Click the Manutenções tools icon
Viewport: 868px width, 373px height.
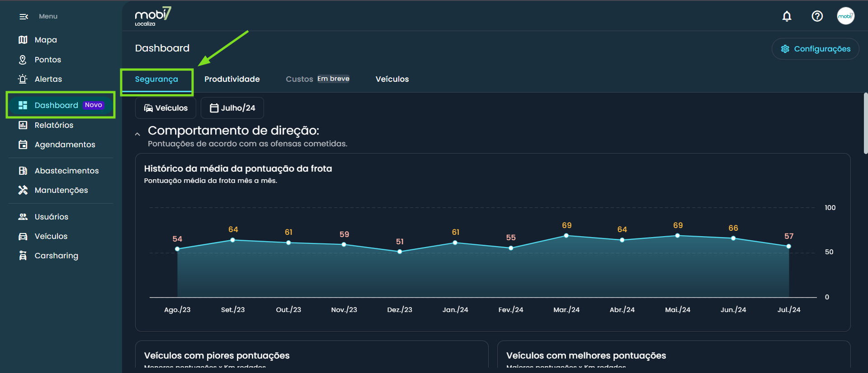[x=23, y=190]
